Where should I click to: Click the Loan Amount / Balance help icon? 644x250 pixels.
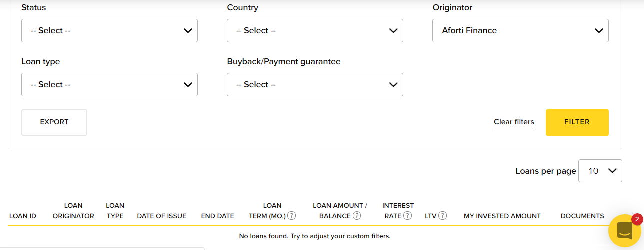[357, 216]
